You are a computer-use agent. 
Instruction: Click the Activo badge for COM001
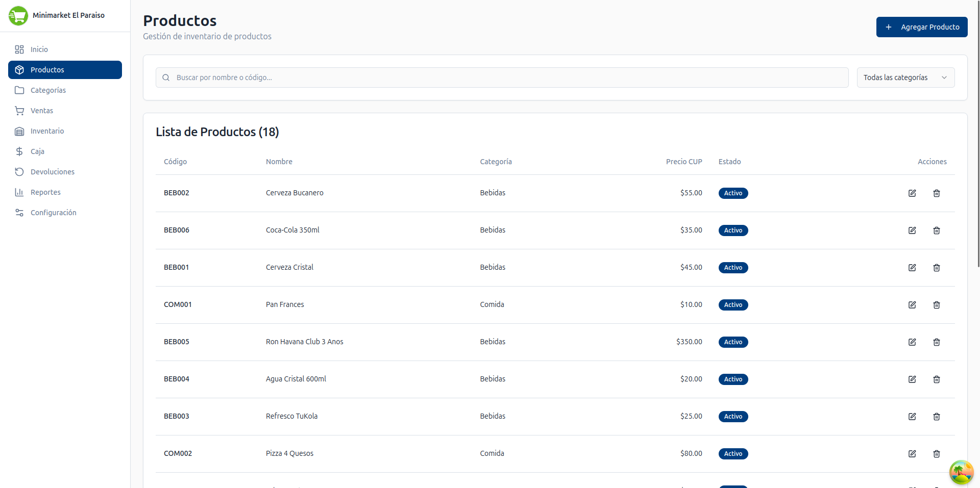point(733,305)
